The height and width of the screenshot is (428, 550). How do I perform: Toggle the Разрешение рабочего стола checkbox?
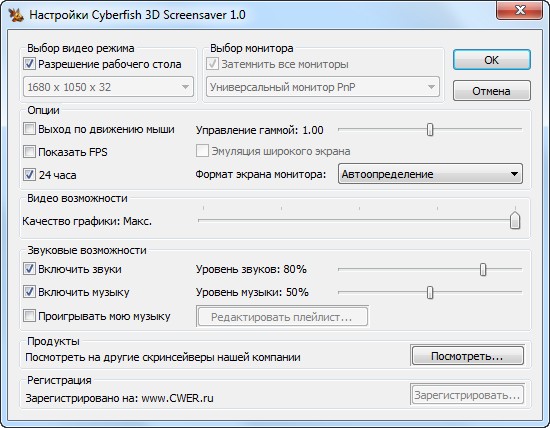pos(29,64)
